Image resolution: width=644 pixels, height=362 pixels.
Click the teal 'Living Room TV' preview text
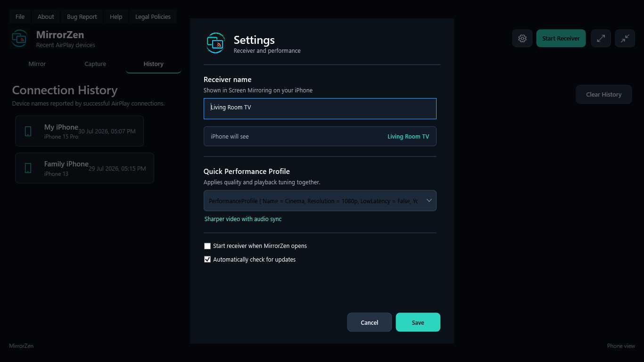point(408,137)
